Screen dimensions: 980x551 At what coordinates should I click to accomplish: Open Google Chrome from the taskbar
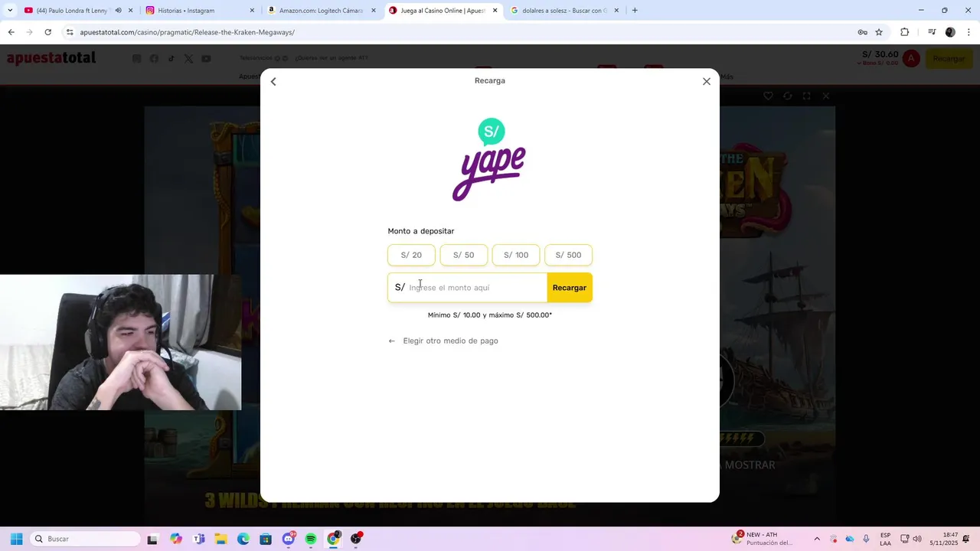tap(333, 539)
